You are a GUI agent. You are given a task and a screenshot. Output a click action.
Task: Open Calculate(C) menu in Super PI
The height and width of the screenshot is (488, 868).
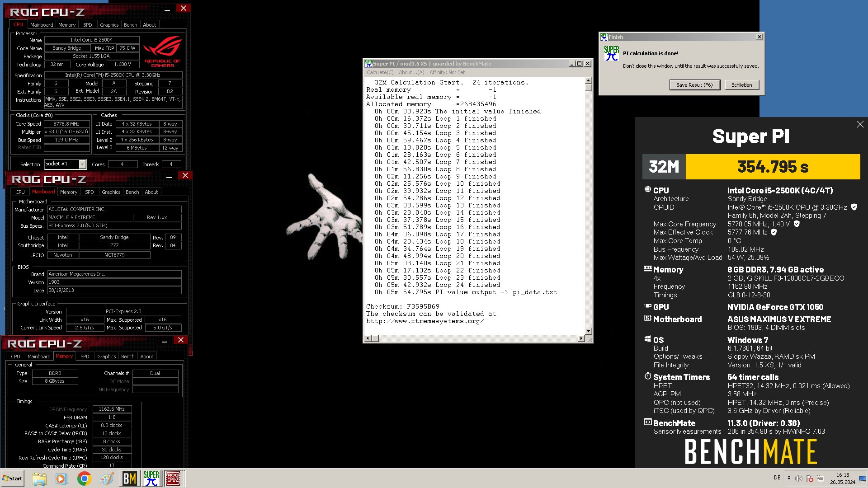click(x=380, y=72)
